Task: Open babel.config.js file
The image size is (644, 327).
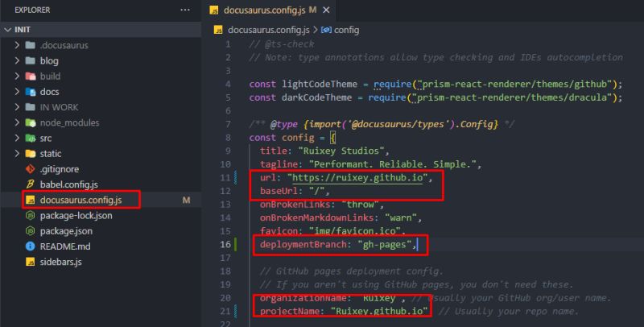Action: (69, 184)
